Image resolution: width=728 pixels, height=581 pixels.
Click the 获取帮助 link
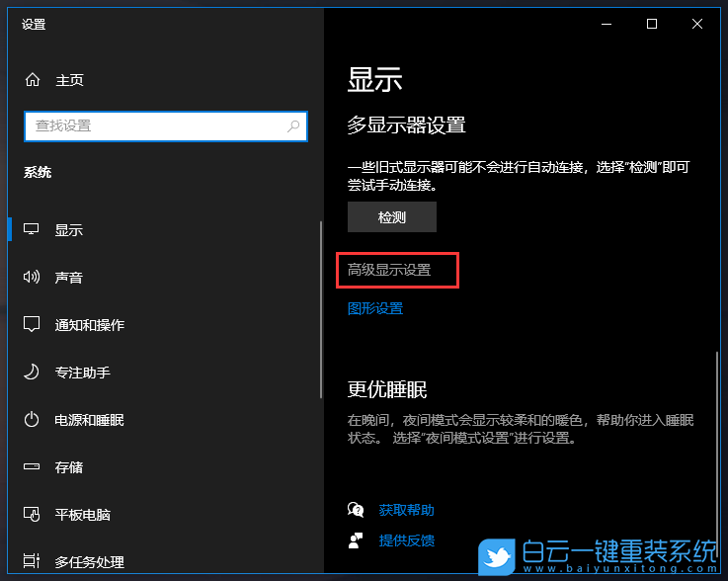[406, 510]
